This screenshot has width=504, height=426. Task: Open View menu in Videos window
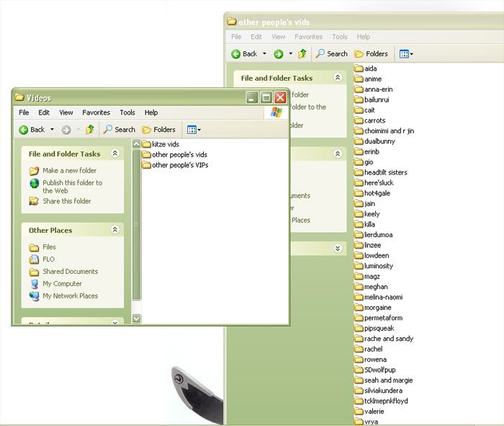[x=66, y=112]
